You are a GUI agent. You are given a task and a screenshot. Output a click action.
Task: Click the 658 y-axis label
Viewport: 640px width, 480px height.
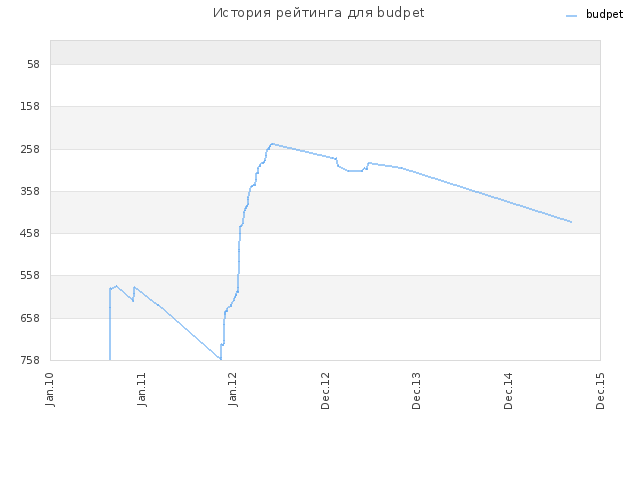coord(30,318)
